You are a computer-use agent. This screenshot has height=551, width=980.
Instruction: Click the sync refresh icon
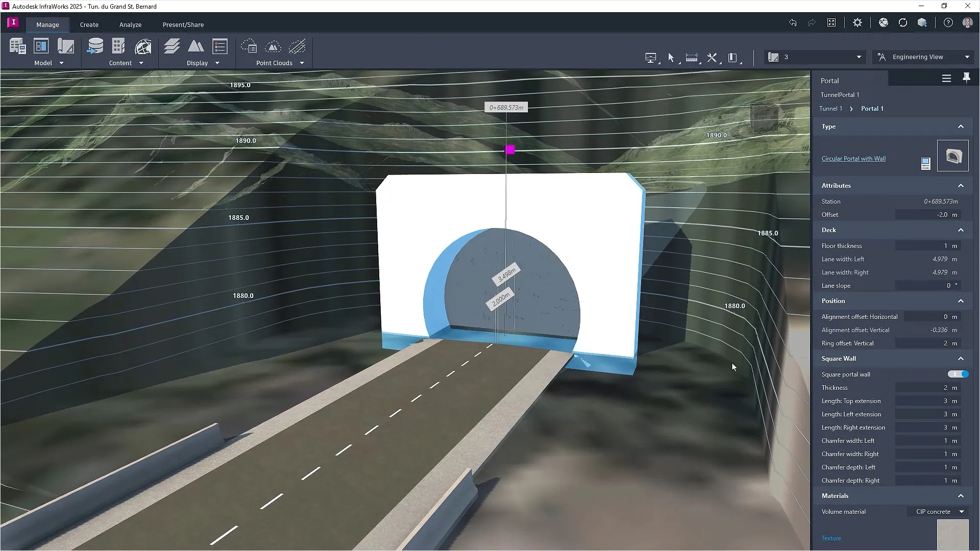(x=902, y=22)
